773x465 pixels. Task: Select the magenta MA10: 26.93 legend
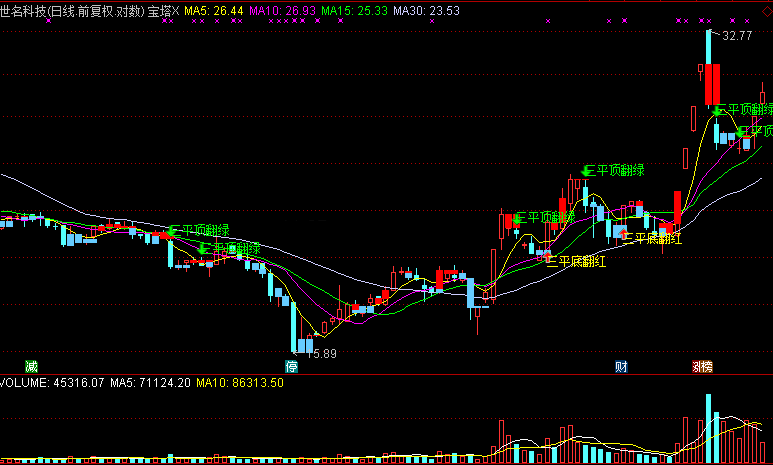pyautogui.click(x=282, y=11)
